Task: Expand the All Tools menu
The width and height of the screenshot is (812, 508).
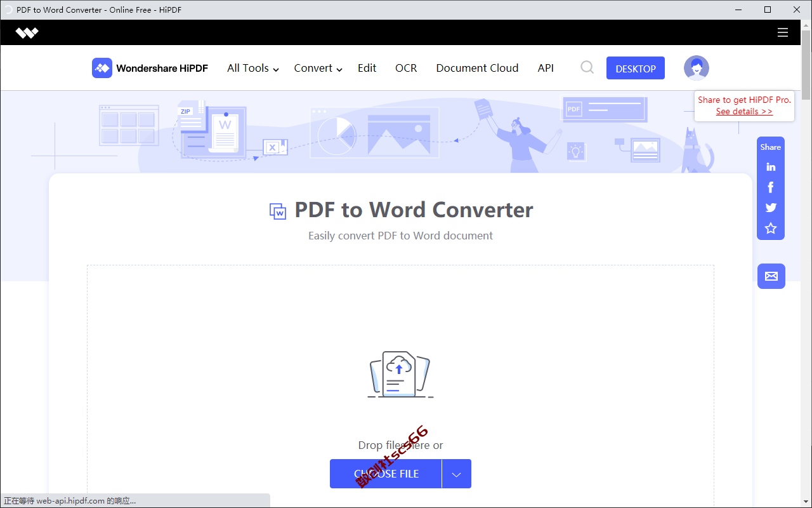Action: click(x=253, y=68)
